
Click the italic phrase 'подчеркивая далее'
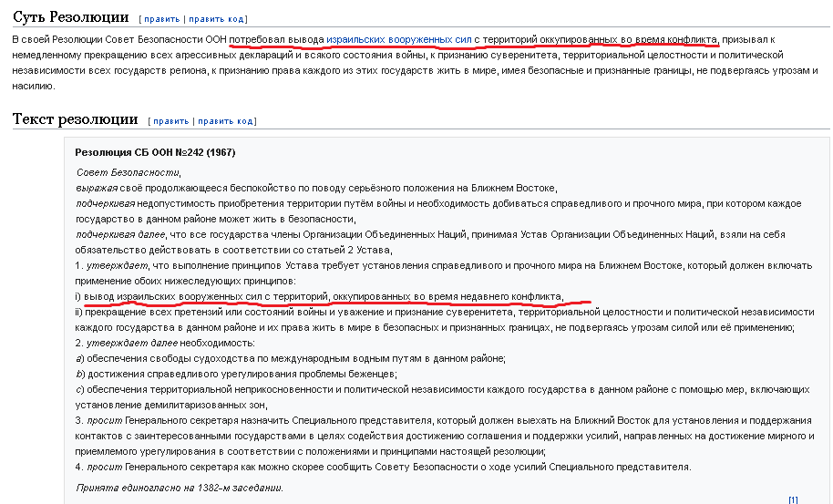click(120, 235)
